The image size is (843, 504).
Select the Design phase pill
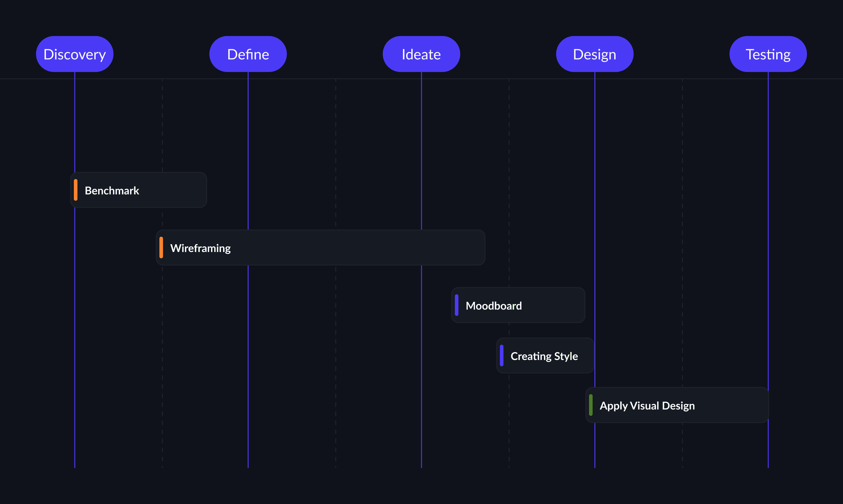595,54
